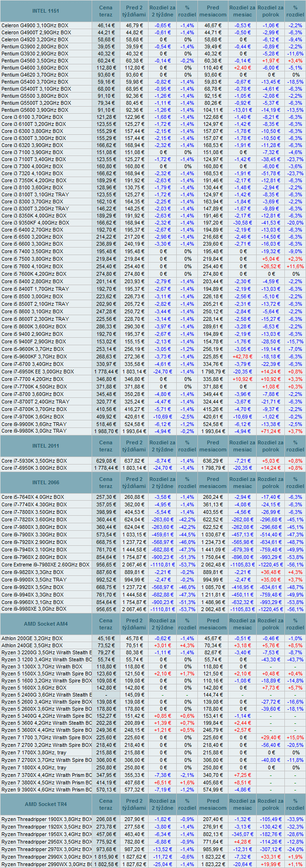Click Ryzen Threadripper 2990WX row name
The width and height of the screenshot is (306, 868).
point(46,864)
